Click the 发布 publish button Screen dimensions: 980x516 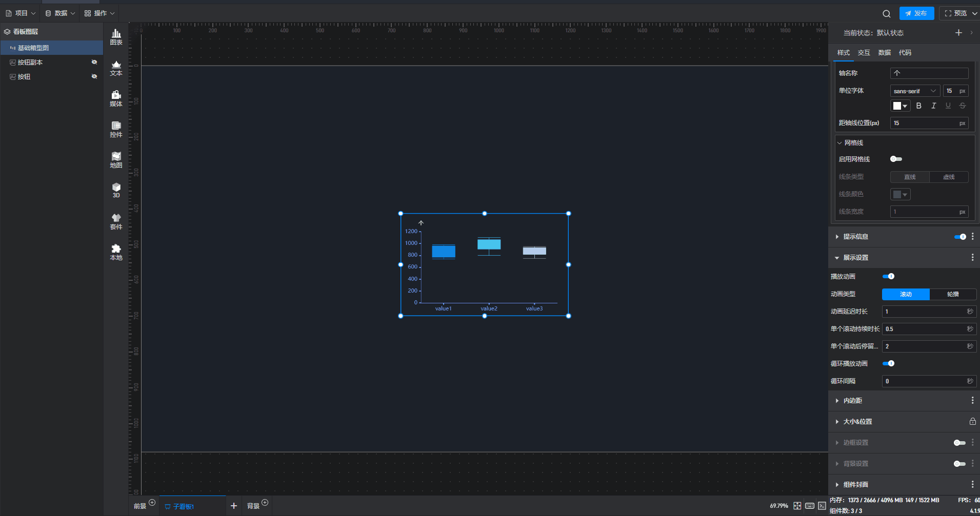tap(916, 13)
